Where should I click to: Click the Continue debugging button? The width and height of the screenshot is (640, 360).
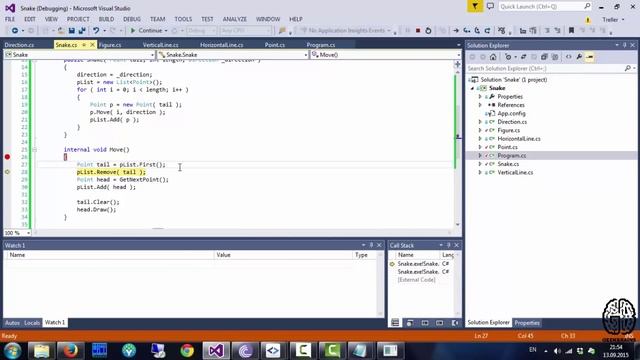pyautogui.click(x=146, y=31)
